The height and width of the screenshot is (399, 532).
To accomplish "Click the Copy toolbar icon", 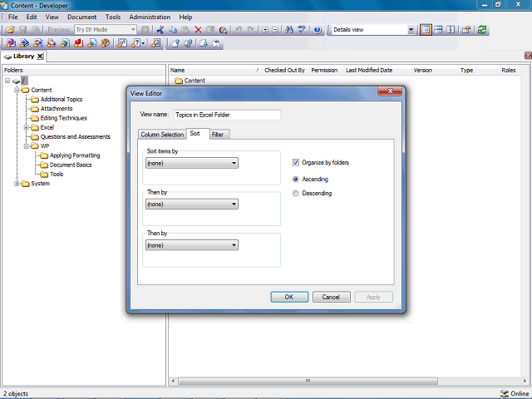I will [x=173, y=30].
